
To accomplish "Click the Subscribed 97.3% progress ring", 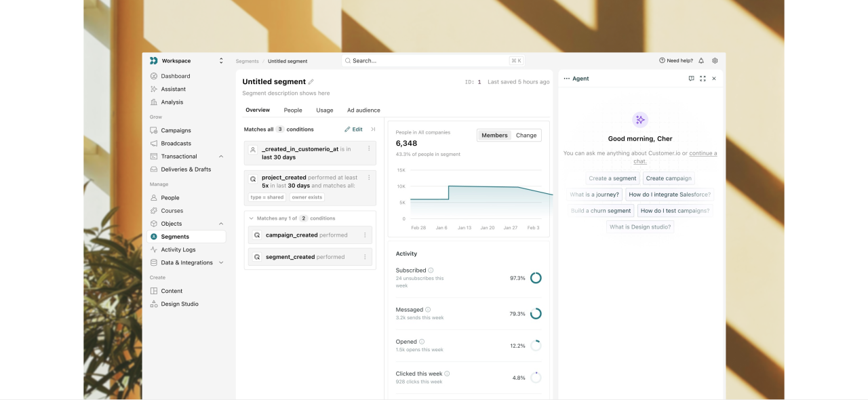I will pos(536,278).
